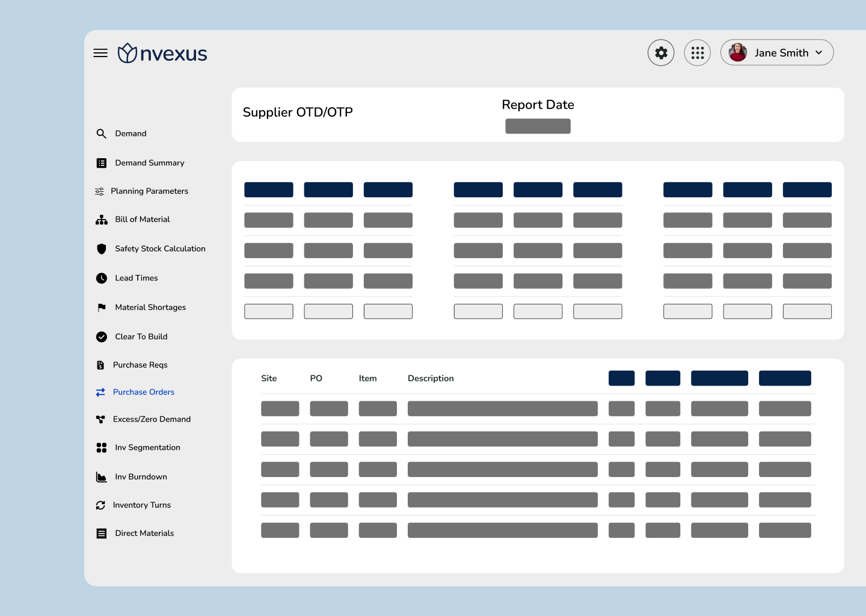Open the apps grid icon
Screen dimensions: 866x616
tap(698, 53)
